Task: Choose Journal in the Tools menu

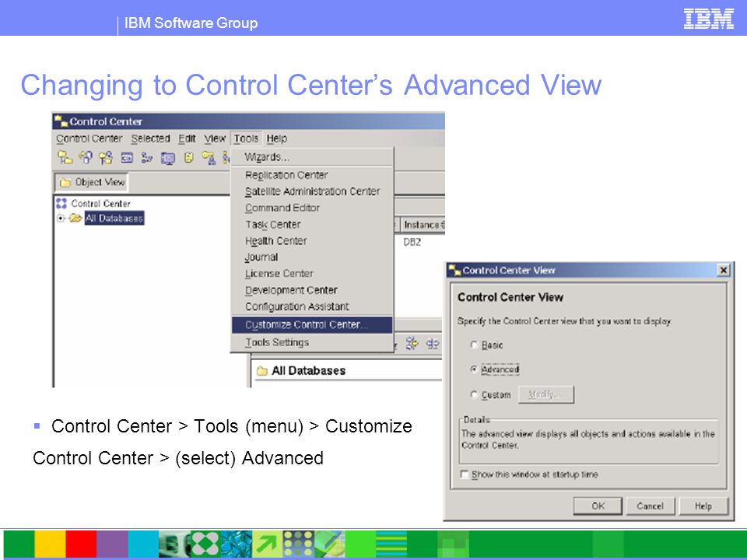Action: (x=312, y=257)
